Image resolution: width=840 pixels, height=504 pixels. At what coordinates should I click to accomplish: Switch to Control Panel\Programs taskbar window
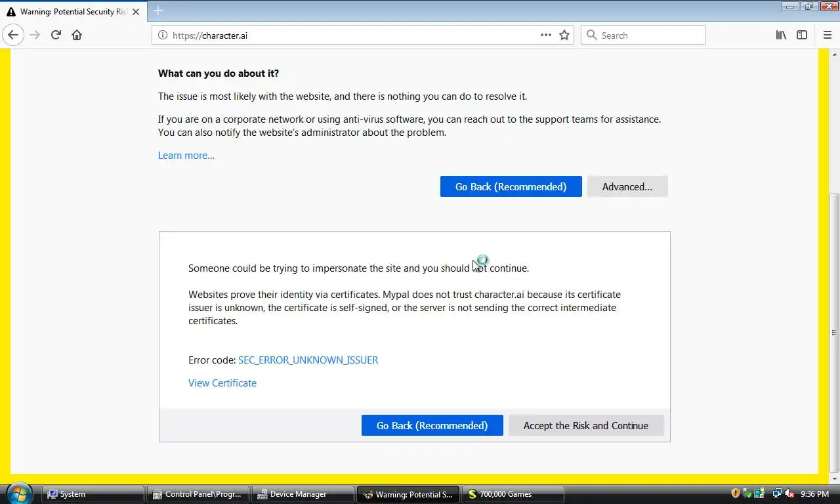click(x=198, y=494)
